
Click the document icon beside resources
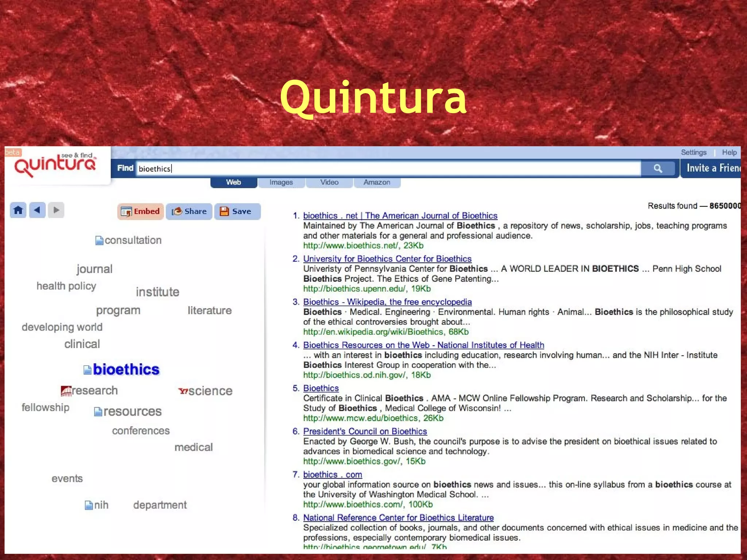98,412
